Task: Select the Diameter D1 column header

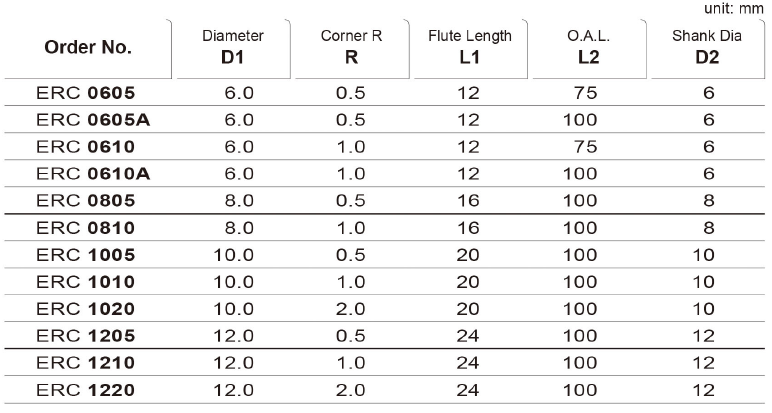Action: (233, 47)
